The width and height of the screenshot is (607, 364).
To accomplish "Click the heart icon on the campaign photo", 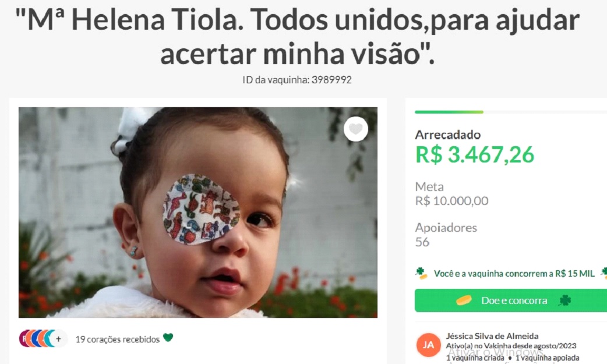I will pyautogui.click(x=356, y=129).
